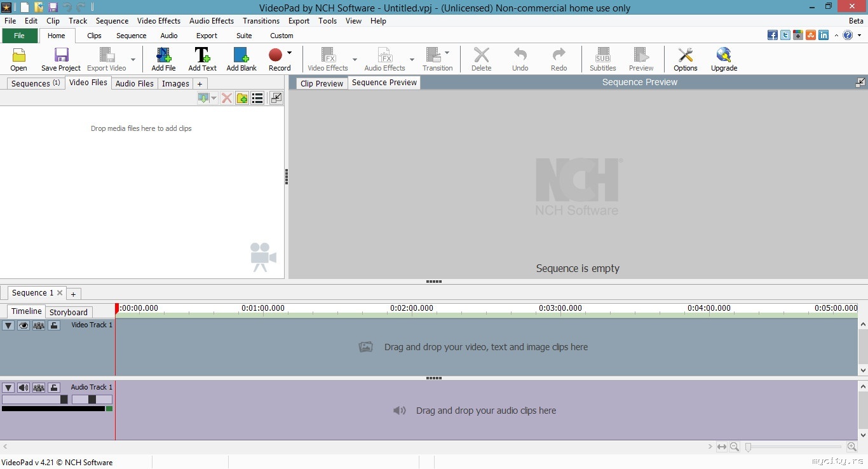Expand the Video Effects dropdown arrow

[355, 60]
